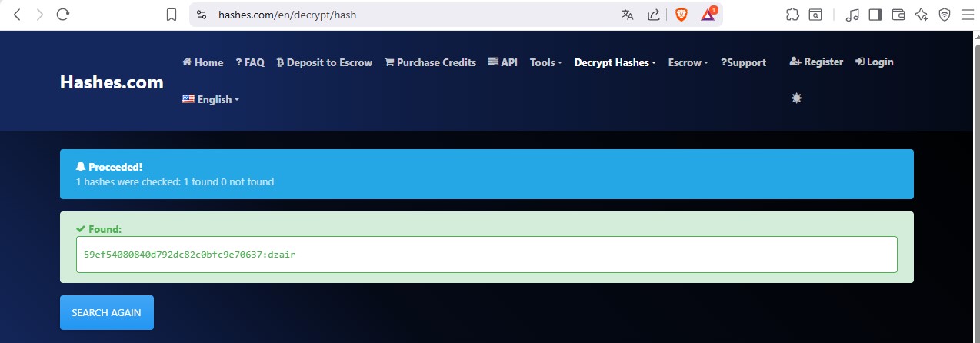
Task: Open the English language dropdown
Action: tap(211, 99)
